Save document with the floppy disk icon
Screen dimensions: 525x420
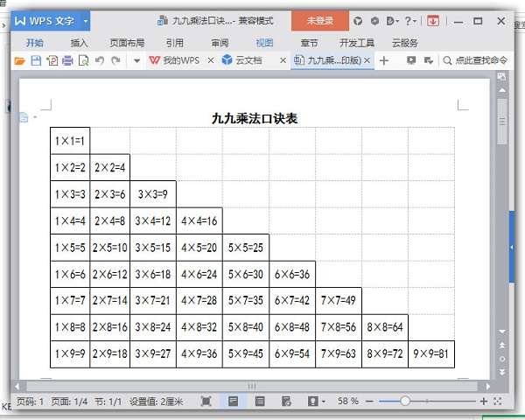36,60
